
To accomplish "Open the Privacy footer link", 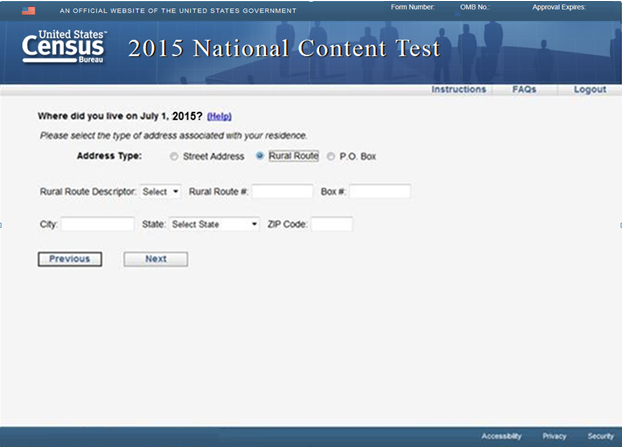I will 554,436.
